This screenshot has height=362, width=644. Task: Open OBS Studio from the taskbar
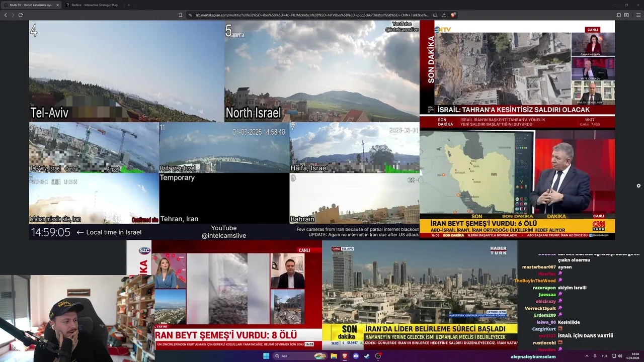(x=378, y=356)
